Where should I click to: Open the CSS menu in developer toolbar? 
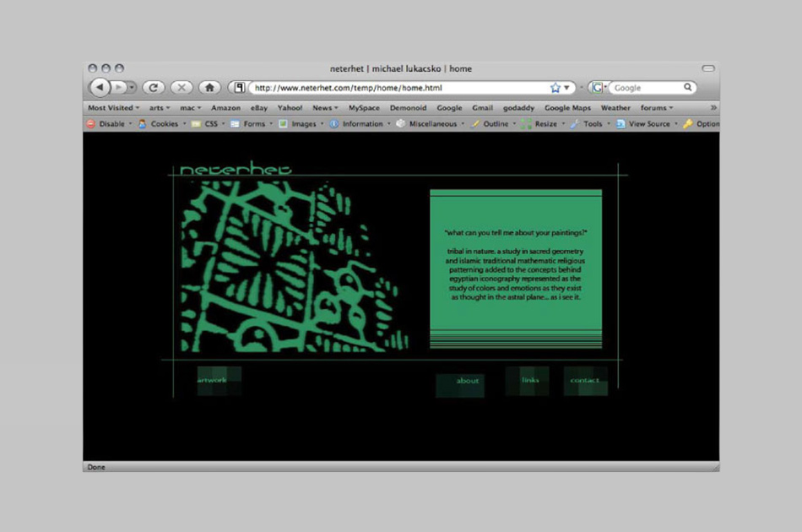click(210, 124)
